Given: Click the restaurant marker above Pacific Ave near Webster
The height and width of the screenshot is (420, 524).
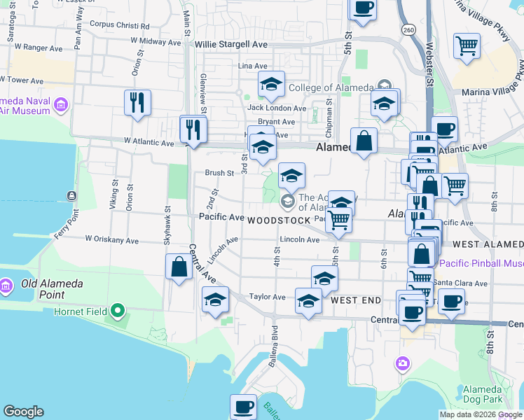Looking at the screenshot, I should 420,204.
